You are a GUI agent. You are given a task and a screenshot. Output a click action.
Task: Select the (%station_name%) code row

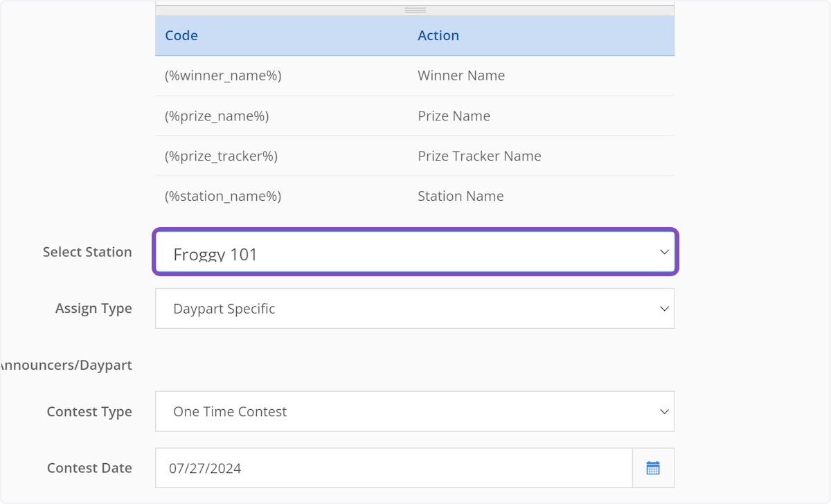tap(223, 196)
